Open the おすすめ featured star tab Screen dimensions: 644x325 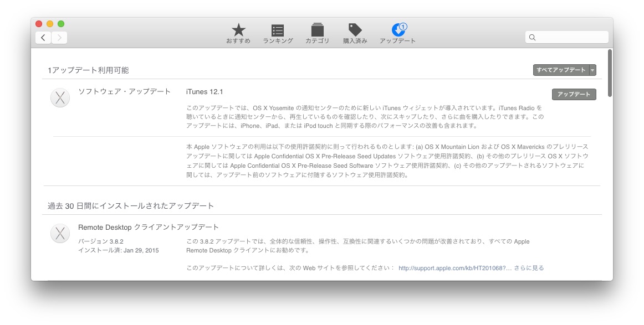pyautogui.click(x=238, y=33)
